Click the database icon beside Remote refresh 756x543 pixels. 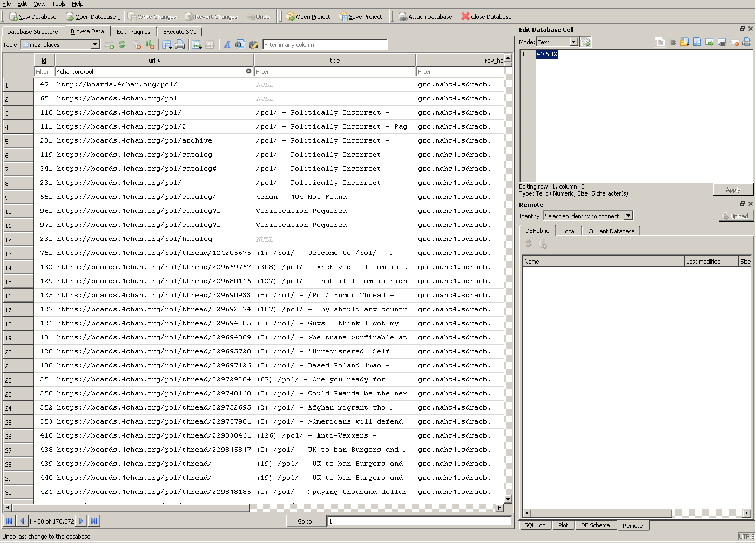click(543, 244)
